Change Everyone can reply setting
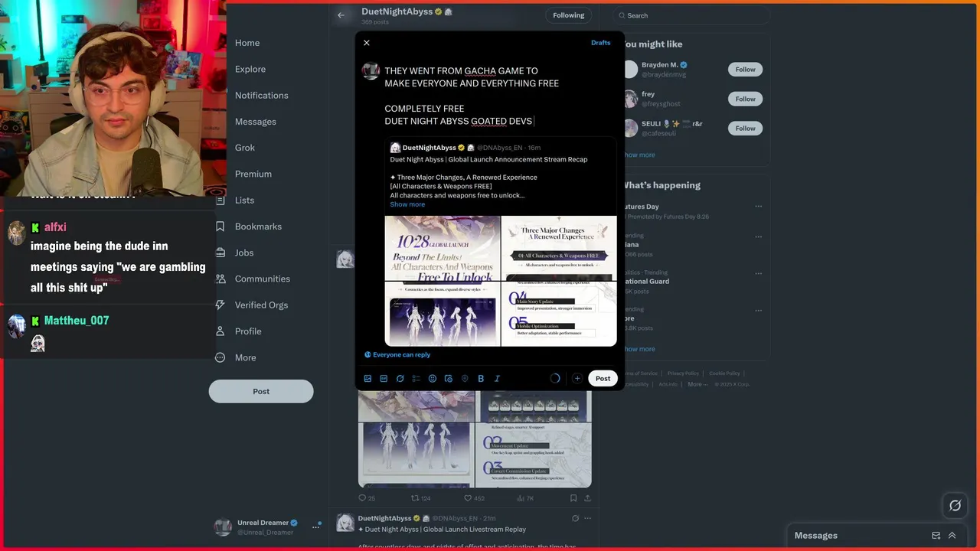 (x=397, y=355)
